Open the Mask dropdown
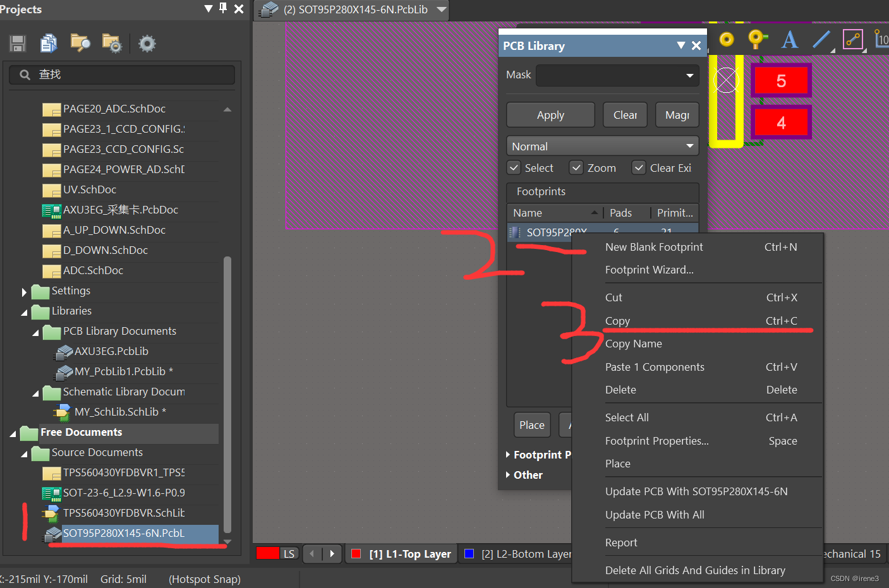 point(690,76)
